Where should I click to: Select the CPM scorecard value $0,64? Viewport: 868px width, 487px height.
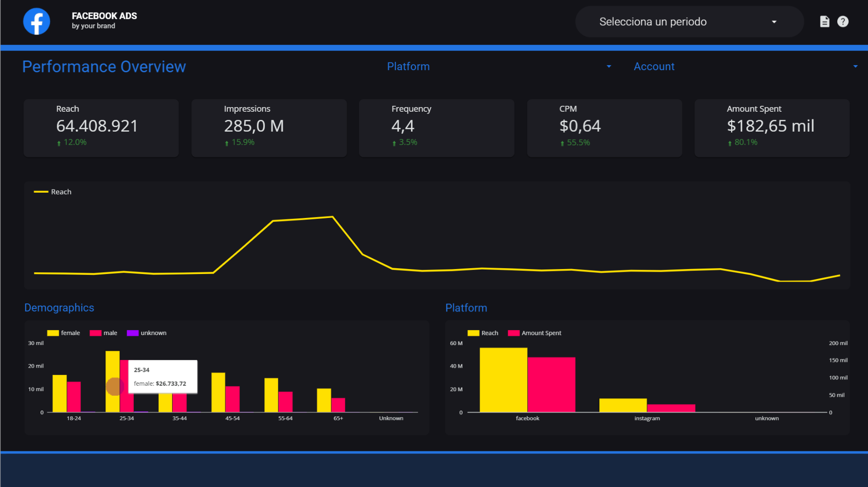pos(580,126)
